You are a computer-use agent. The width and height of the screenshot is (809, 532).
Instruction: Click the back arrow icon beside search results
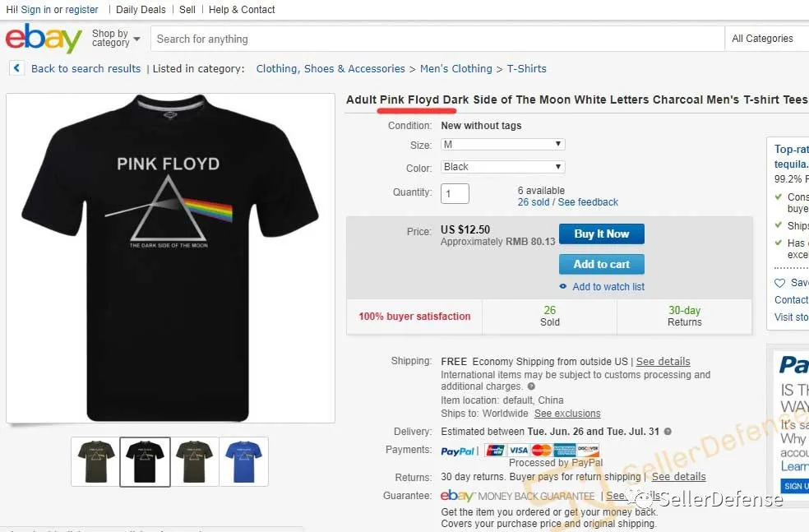(17, 68)
